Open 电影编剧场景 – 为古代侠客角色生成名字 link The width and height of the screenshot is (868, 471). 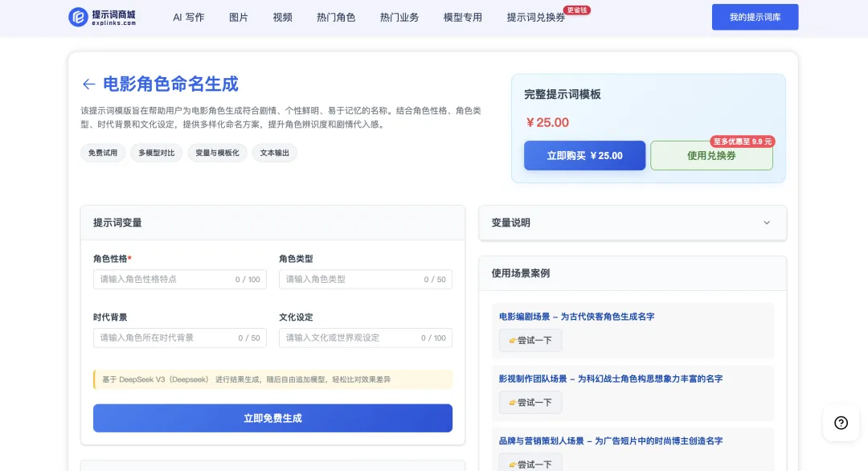coord(576,317)
